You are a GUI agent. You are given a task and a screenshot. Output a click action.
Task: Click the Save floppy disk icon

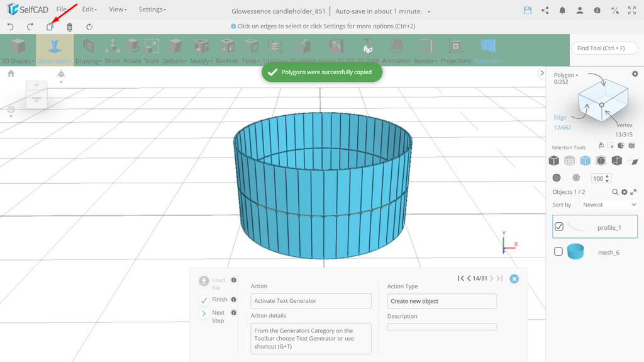click(x=528, y=11)
